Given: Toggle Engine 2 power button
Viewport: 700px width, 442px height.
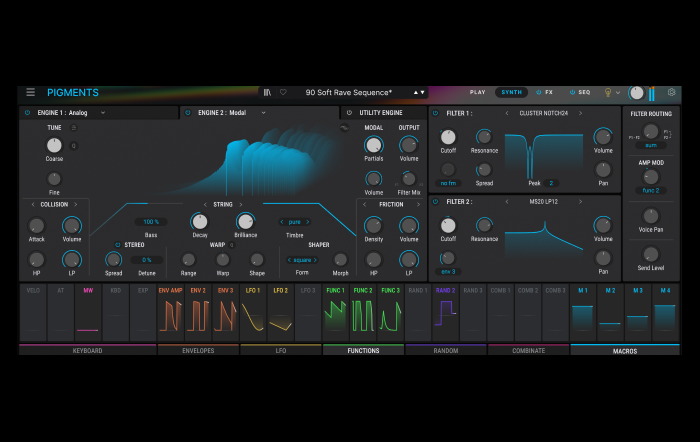Looking at the screenshot, I should click(188, 113).
